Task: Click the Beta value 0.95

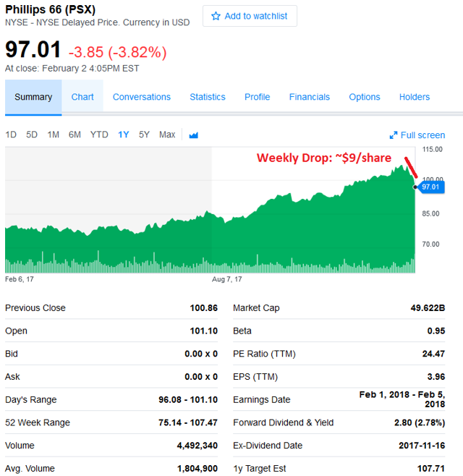Action: pos(436,331)
